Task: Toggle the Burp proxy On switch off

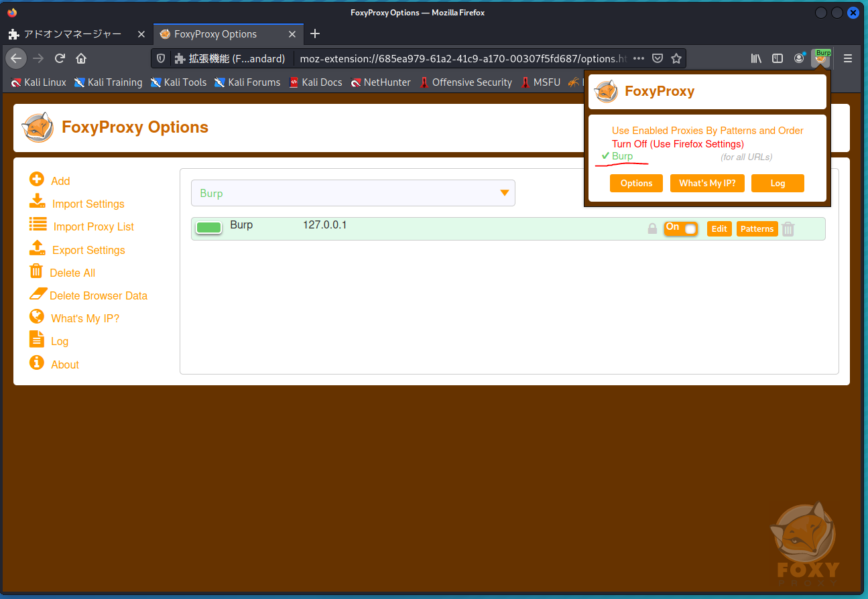Action: coord(681,228)
